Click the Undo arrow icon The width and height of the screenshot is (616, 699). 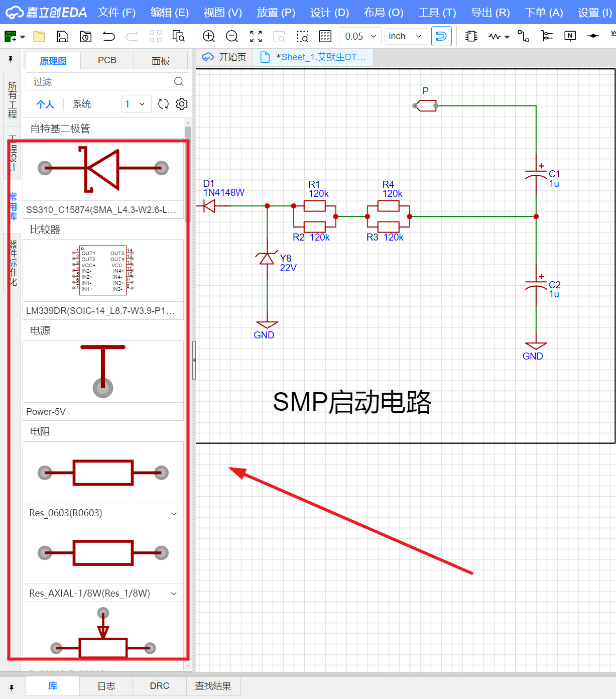108,36
